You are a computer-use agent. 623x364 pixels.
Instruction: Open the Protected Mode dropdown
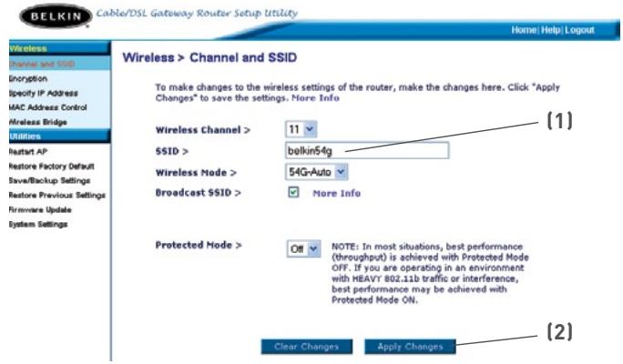[303, 249]
